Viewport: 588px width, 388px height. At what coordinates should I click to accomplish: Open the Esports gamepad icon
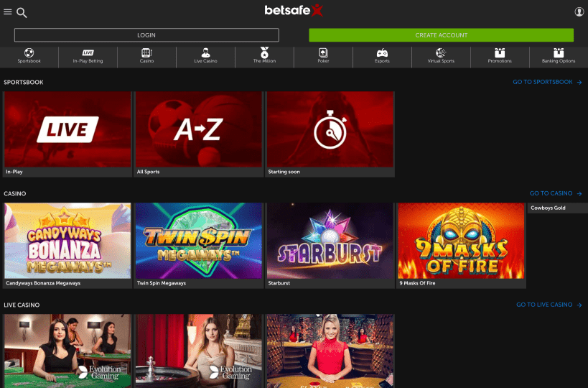(x=382, y=53)
